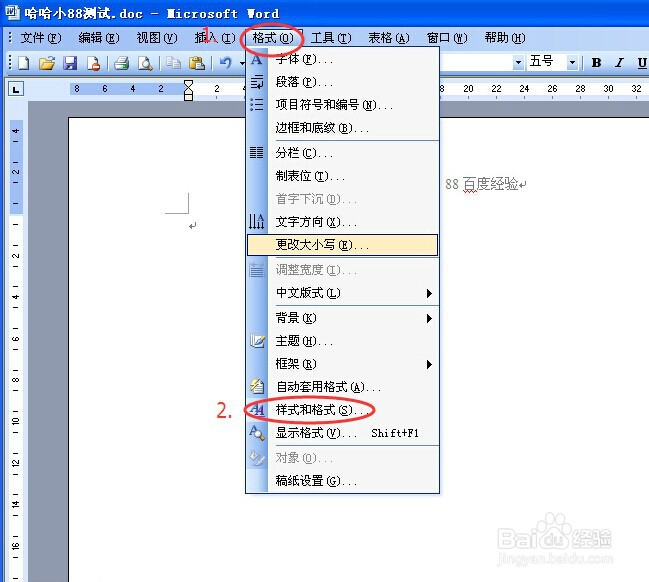Open the 文件(F) menu

pos(41,38)
